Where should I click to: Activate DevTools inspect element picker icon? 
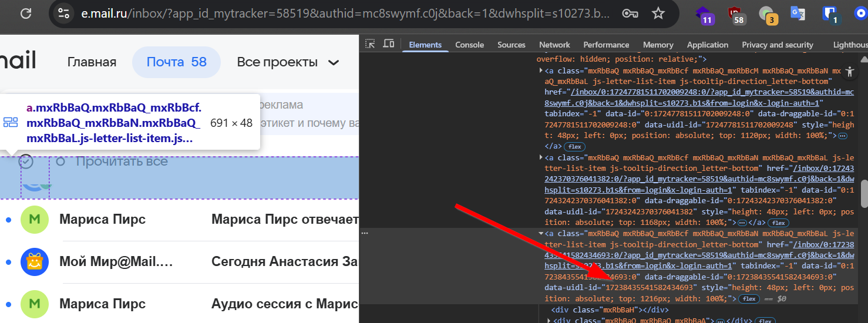pos(370,44)
